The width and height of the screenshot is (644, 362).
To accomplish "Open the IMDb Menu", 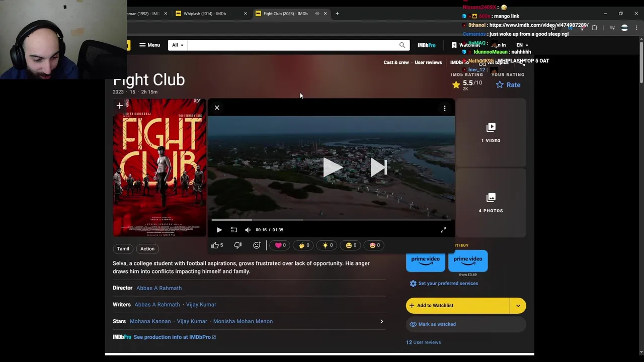I will (x=149, y=45).
